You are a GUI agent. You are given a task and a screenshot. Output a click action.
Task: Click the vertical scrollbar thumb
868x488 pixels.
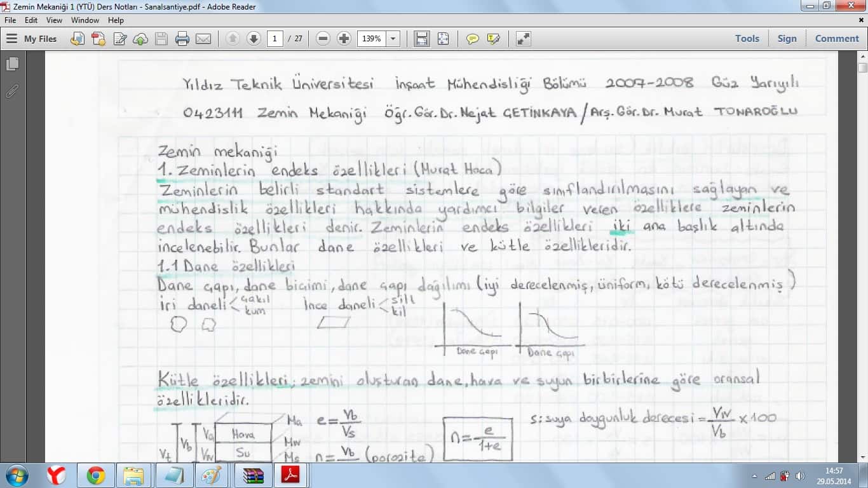862,67
